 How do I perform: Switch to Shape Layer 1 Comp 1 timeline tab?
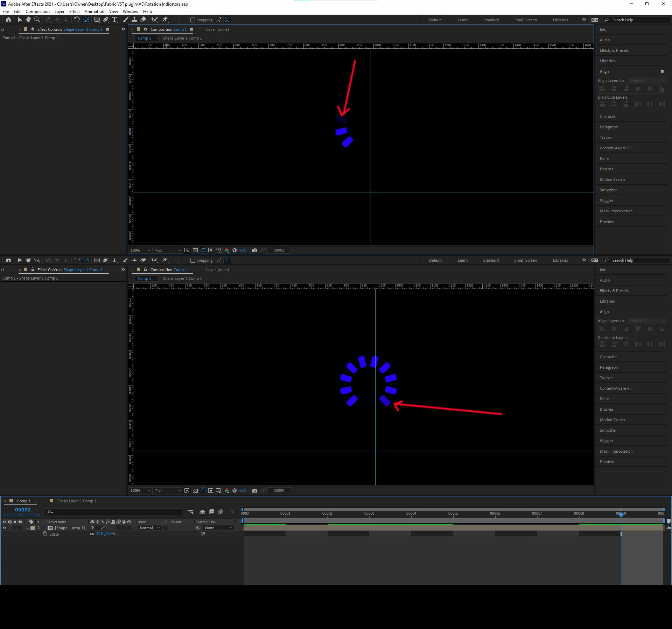click(x=76, y=501)
